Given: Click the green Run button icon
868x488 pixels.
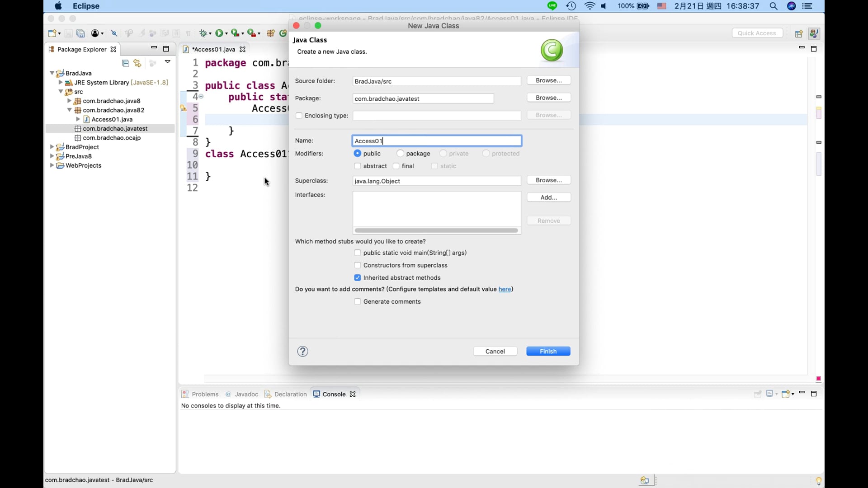Looking at the screenshot, I should click(x=219, y=33).
